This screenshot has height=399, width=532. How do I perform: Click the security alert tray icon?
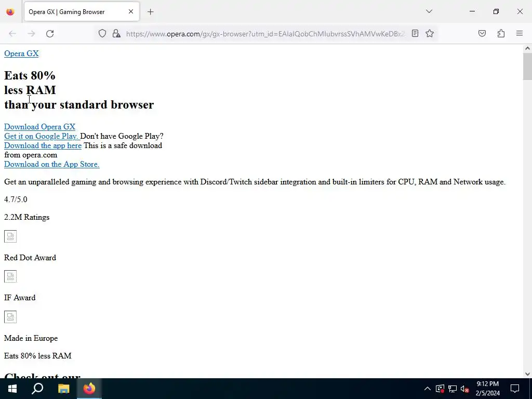click(440, 389)
